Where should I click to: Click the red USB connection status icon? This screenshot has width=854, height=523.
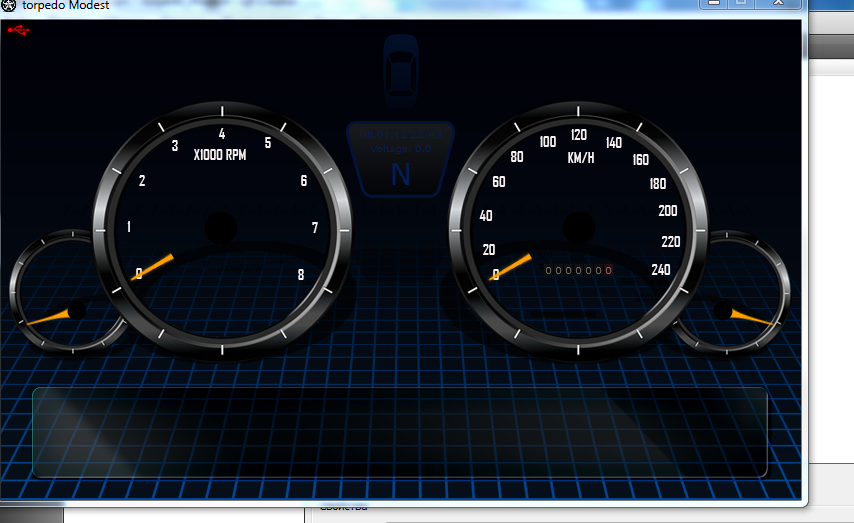click(18, 30)
